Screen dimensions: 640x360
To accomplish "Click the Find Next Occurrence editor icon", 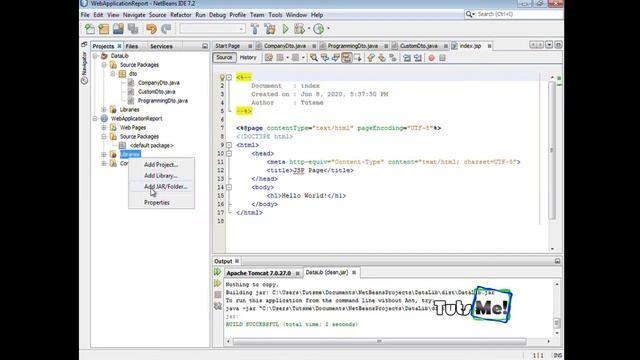I will [x=336, y=58].
